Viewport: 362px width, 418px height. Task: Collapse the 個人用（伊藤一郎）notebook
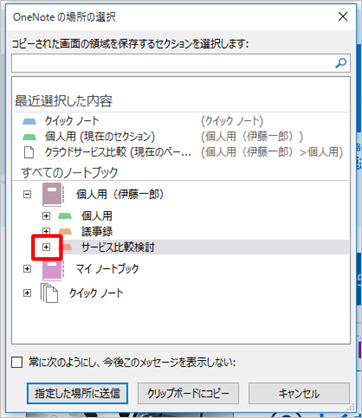click(27, 194)
